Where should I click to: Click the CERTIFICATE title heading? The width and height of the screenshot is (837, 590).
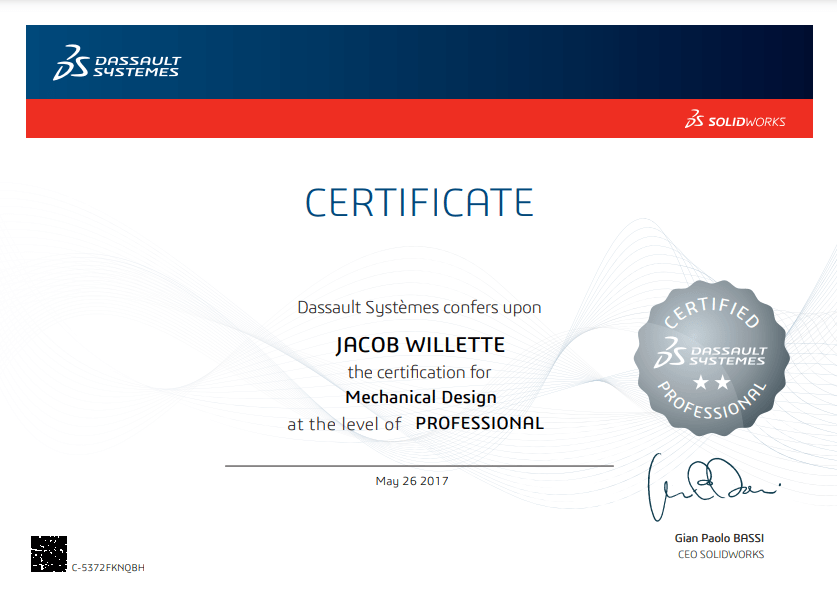(419, 202)
